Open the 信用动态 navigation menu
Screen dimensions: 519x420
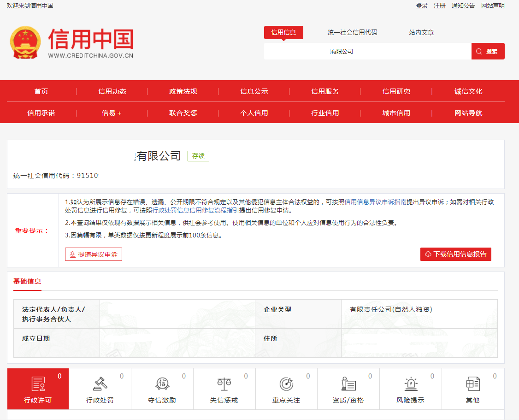coord(112,91)
